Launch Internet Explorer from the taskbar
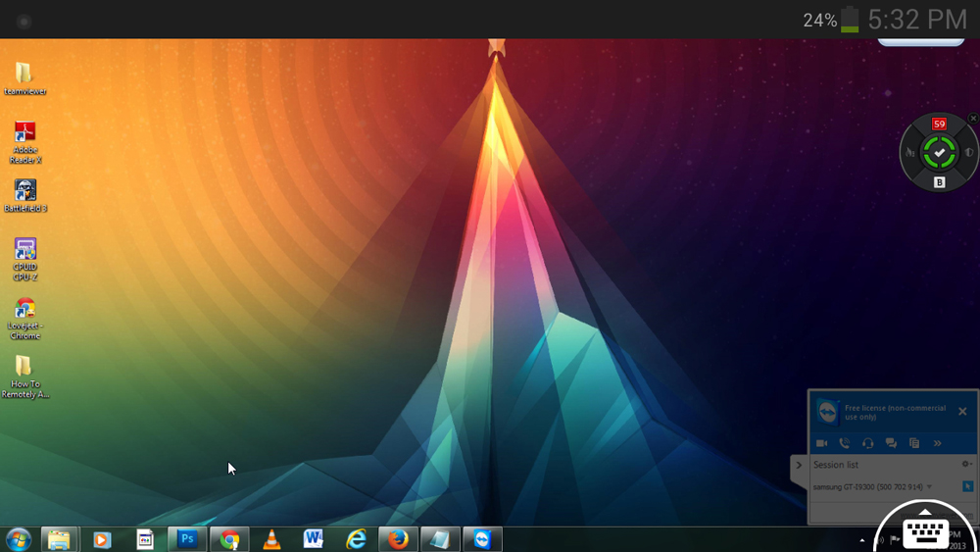Screen dimensions: 980x552 (357, 539)
